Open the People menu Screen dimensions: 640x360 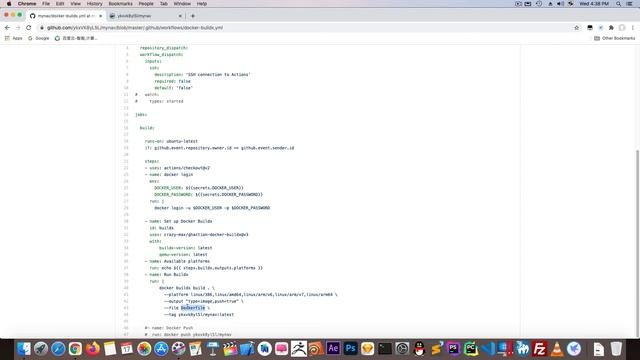(x=146, y=4)
